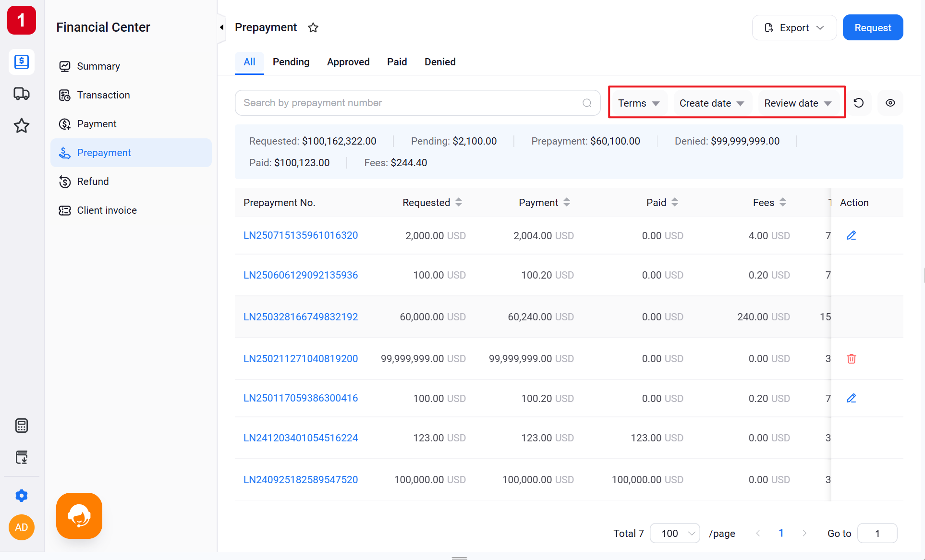The width and height of the screenshot is (925, 560).
Task: Open the Financial Center module icon in the rail
Action: (22, 62)
